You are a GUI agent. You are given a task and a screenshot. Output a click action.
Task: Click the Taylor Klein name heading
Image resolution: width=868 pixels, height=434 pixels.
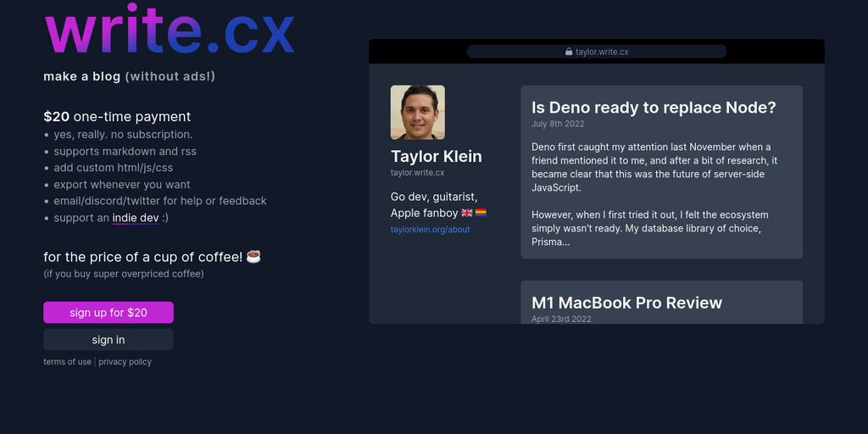point(437,157)
